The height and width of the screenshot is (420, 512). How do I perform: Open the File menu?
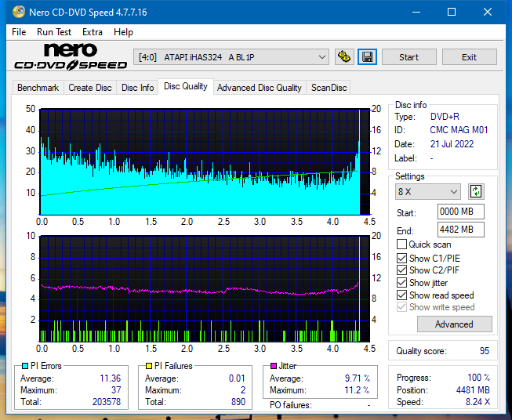click(19, 32)
